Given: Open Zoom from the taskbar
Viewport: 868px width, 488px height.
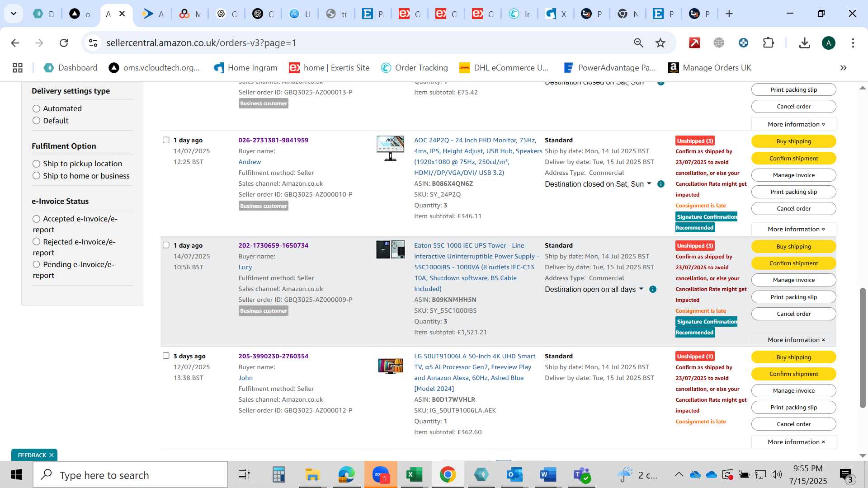Looking at the screenshot, I should [381, 474].
